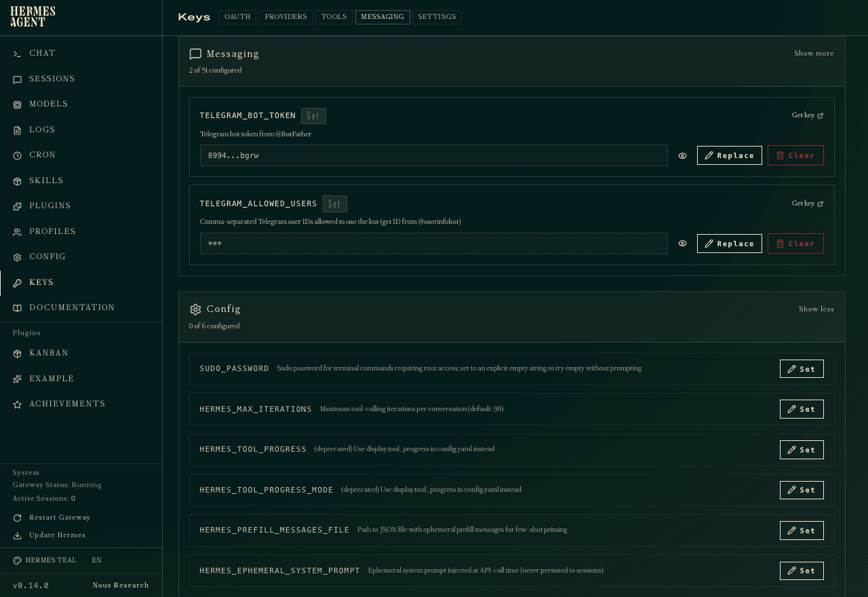This screenshot has width=868, height=597.
Task: Click the Hermes Teal palette icon
Action: tap(17, 560)
